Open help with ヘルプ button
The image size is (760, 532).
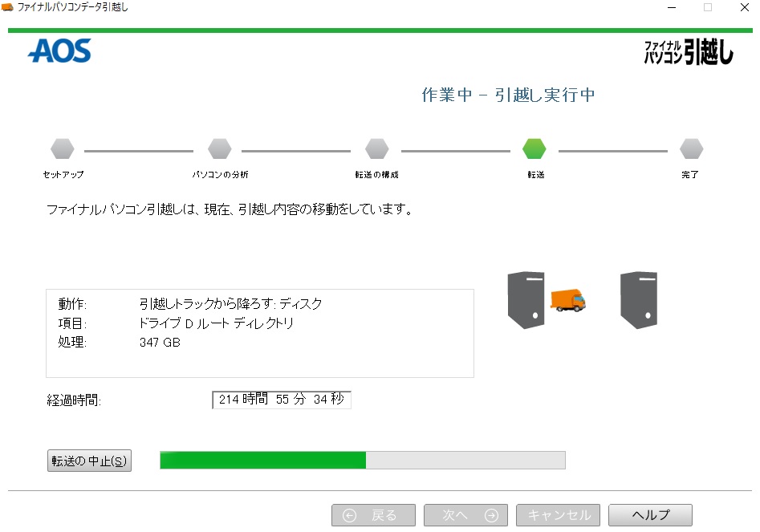click(x=651, y=515)
